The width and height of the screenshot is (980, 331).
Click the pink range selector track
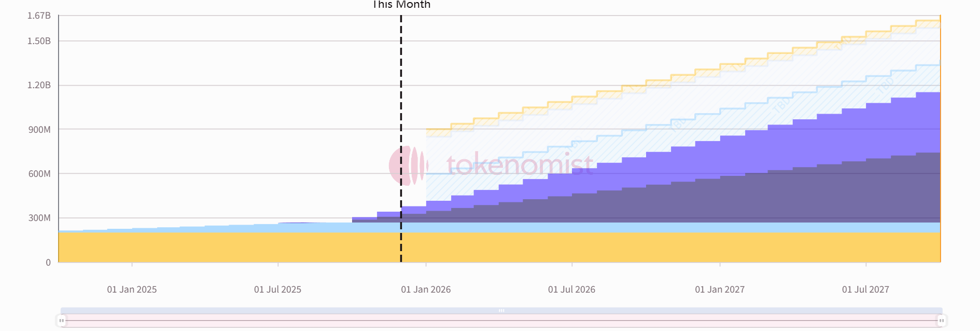311,321
